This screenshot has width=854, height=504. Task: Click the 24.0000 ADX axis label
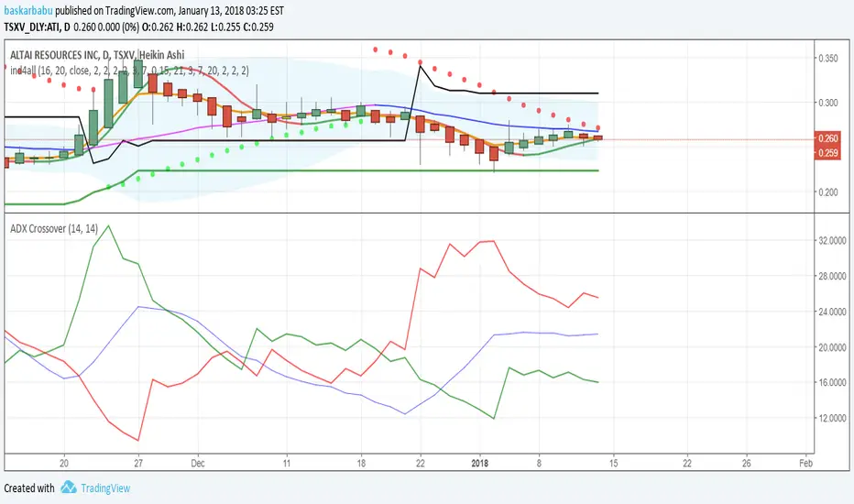pos(832,312)
